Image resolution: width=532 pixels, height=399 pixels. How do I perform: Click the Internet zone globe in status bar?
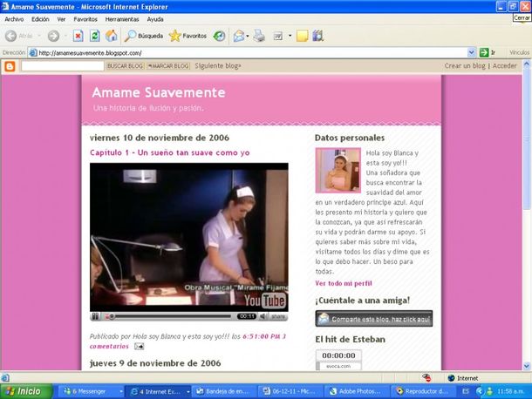(451, 378)
